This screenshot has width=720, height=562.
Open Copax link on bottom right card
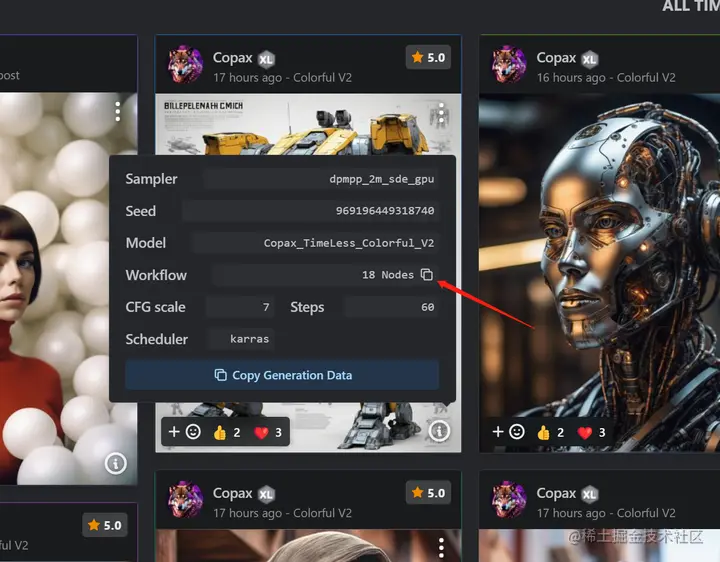coord(556,493)
